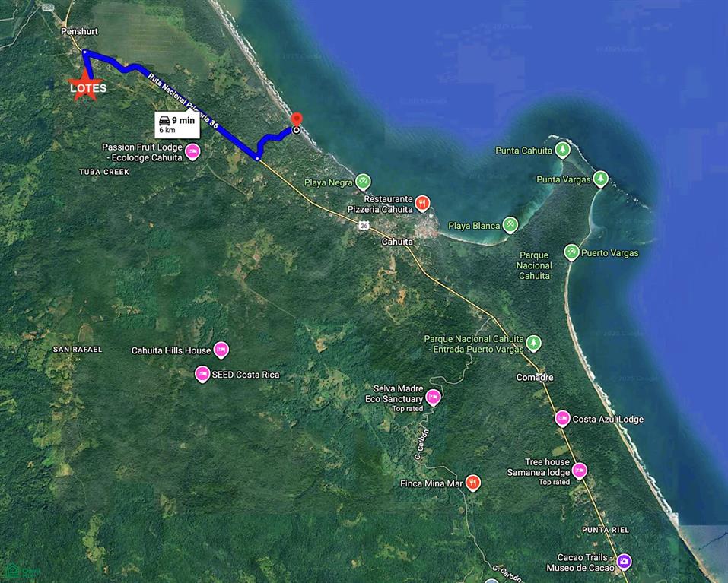This screenshot has width=728, height=583.
Task: Select the Passion Fruit Lodge hotel pin
Action: pos(192,152)
